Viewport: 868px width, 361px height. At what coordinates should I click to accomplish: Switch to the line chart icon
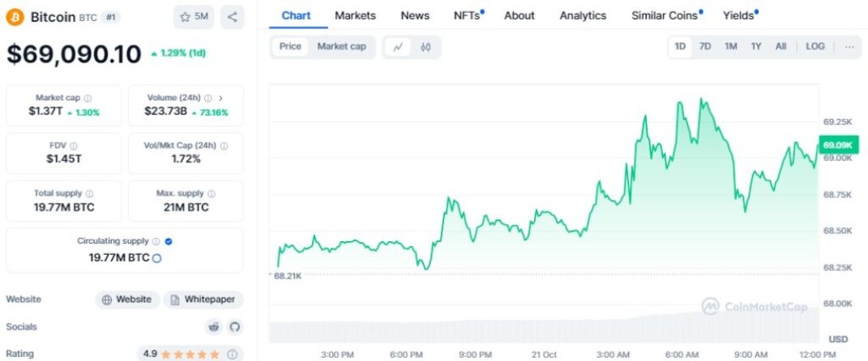[397, 47]
